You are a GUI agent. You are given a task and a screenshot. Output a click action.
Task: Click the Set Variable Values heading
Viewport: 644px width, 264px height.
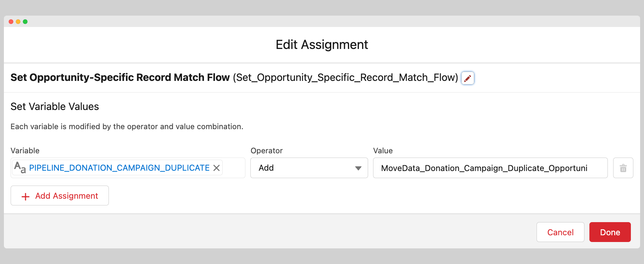point(55,106)
